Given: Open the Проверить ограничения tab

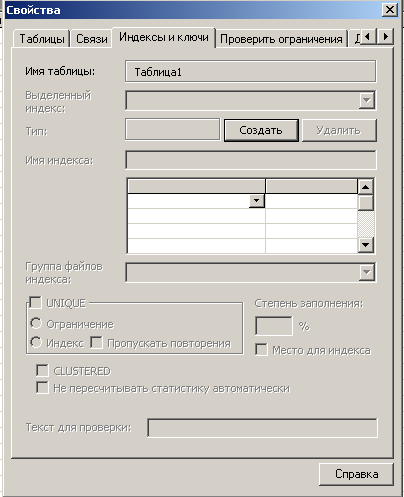Looking at the screenshot, I should coord(281,39).
